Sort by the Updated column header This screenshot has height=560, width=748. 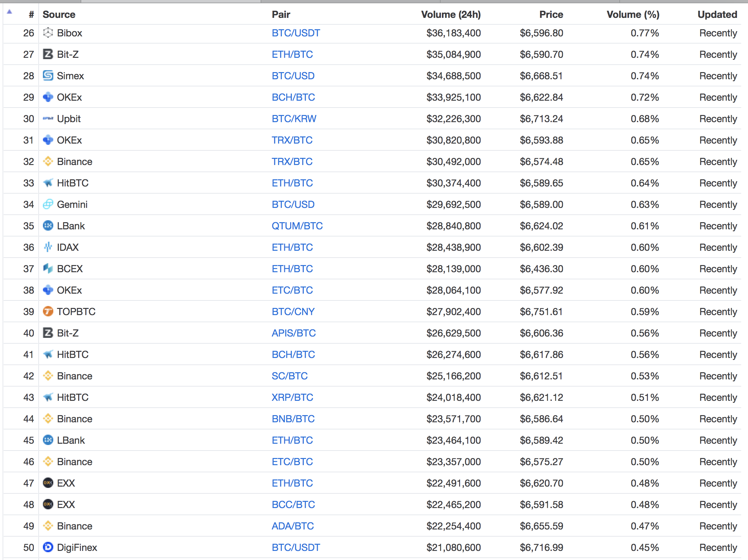coord(717,15)
